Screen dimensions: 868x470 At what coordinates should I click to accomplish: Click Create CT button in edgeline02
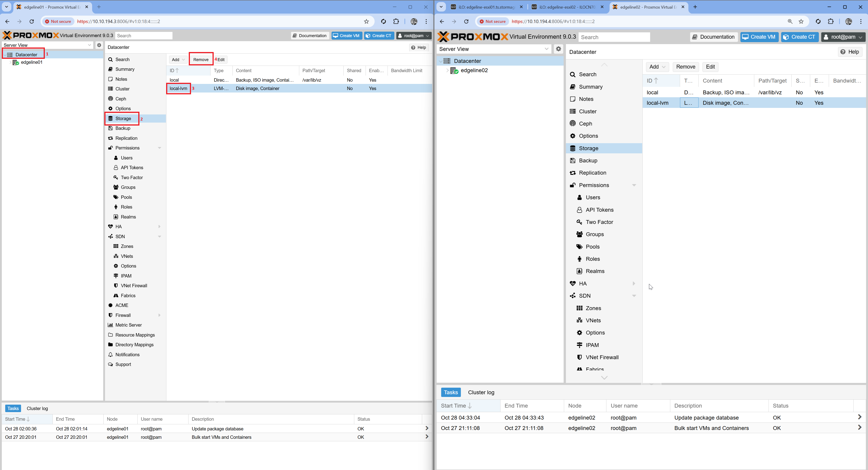click(x=800, y=37)
